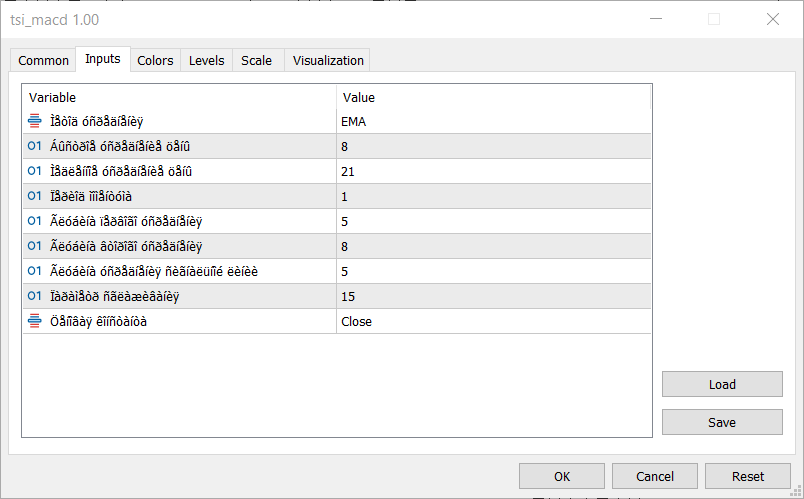
Task: Open the EMA value dropdown
Action: pyautogui.click(x=493, y=122)
